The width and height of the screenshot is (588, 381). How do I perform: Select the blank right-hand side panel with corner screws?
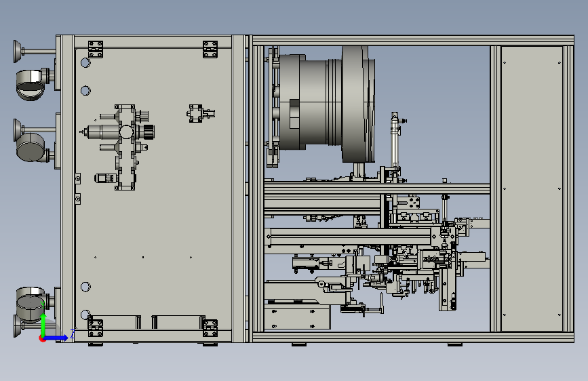[x=532, y=188]
